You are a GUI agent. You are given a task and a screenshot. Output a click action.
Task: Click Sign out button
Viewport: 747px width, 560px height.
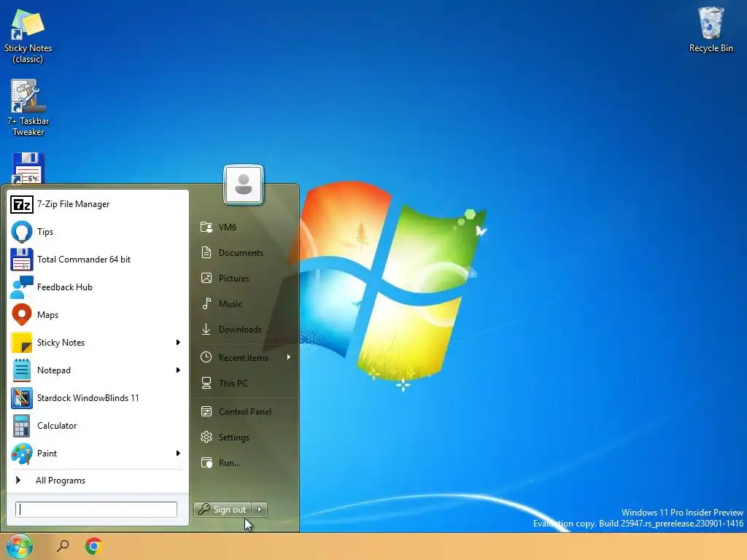pyautogui.click(x=222, y=510)
